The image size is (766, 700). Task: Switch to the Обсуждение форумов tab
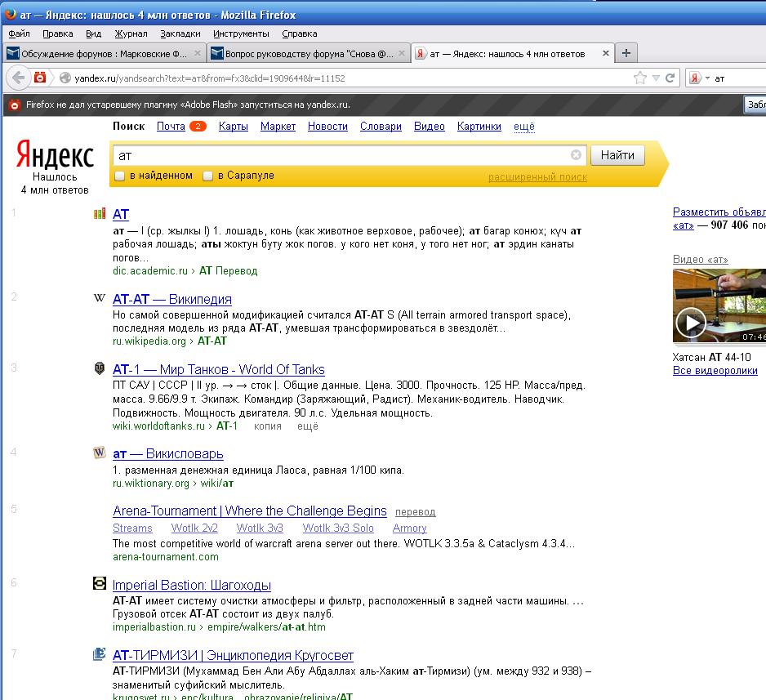click(104, 54)
